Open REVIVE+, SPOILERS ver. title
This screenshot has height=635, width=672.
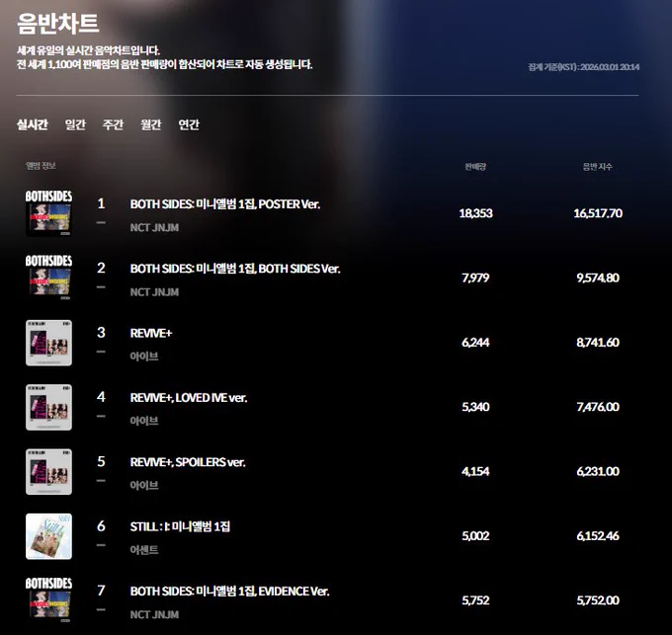click(188, 462)
